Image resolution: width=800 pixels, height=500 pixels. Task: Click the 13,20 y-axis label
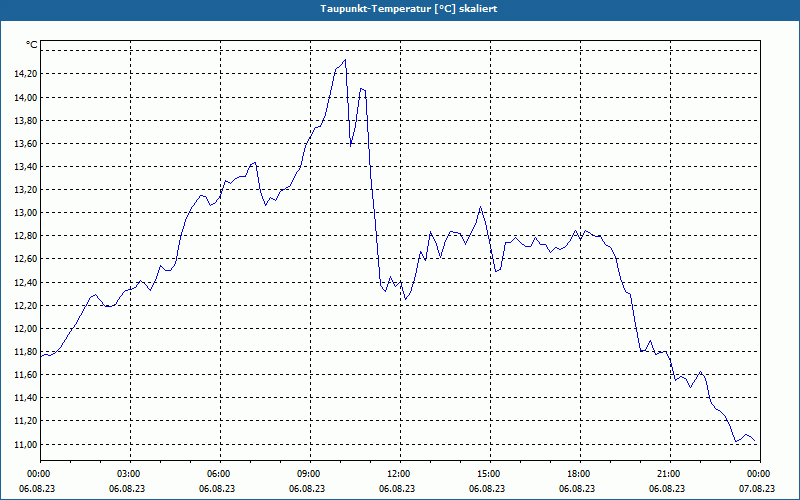coord(26,190)
